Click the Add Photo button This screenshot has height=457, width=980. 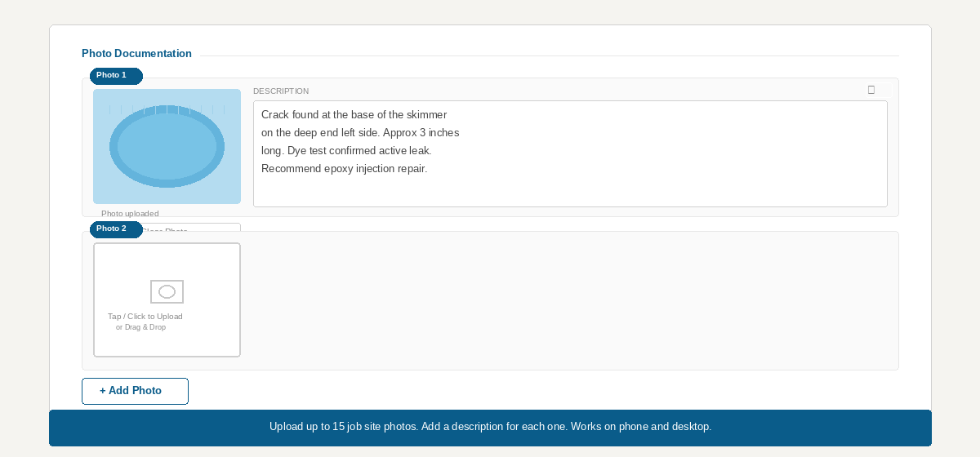click(135, 391)
